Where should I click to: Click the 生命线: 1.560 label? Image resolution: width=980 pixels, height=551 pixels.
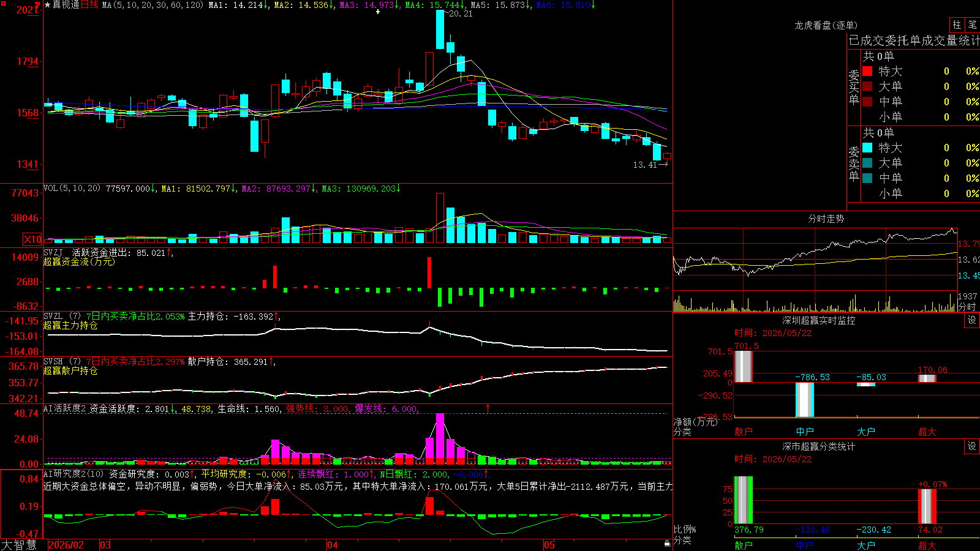click(x=249, y=408)
